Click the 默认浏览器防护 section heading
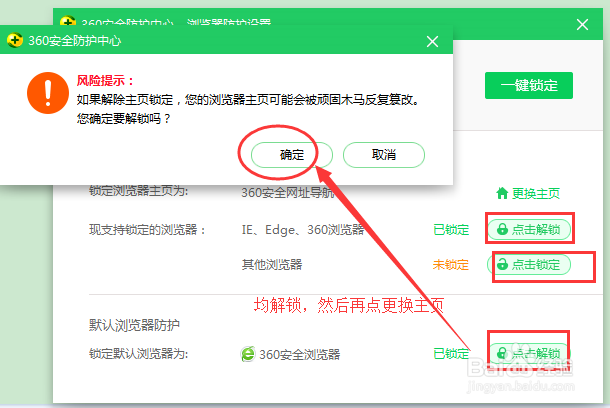 point(134,325)
